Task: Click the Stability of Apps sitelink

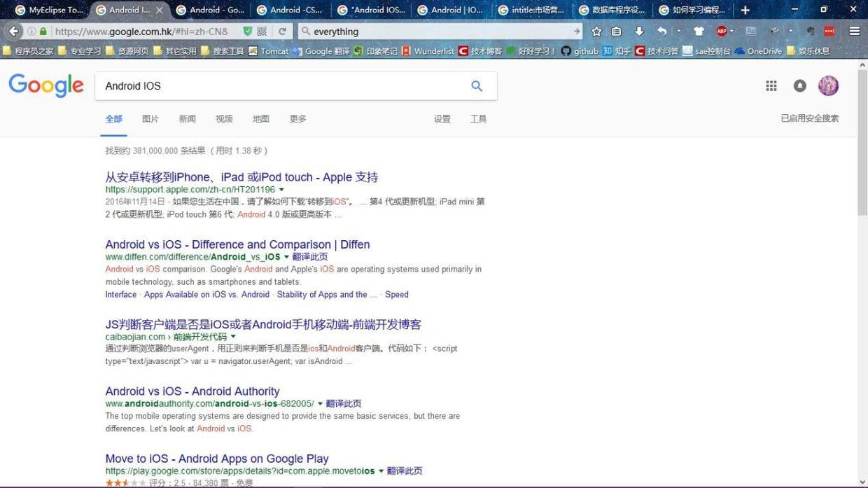Action: [x=327, y=295]
